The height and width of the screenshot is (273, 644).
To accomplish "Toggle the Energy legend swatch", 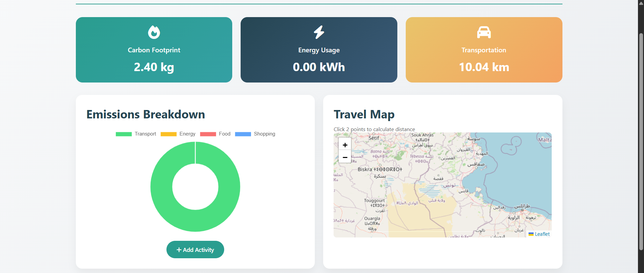I will tap(168, 134).
